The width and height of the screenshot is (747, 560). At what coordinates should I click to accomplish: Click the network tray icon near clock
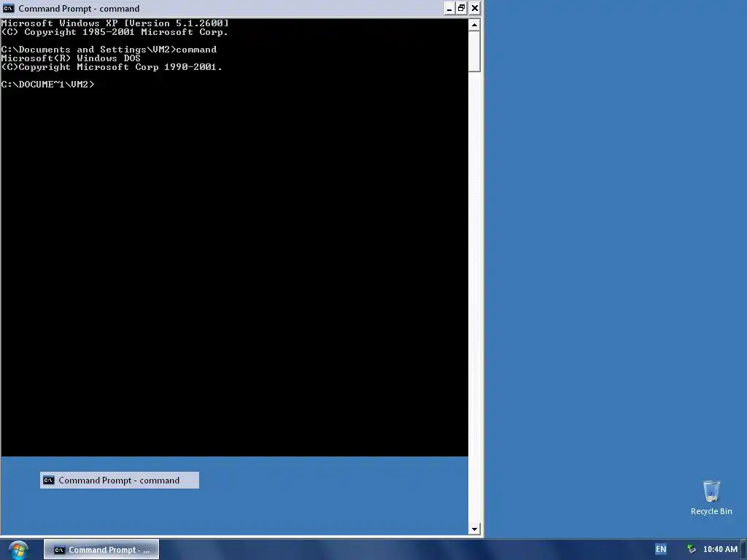tap(692, 549)
